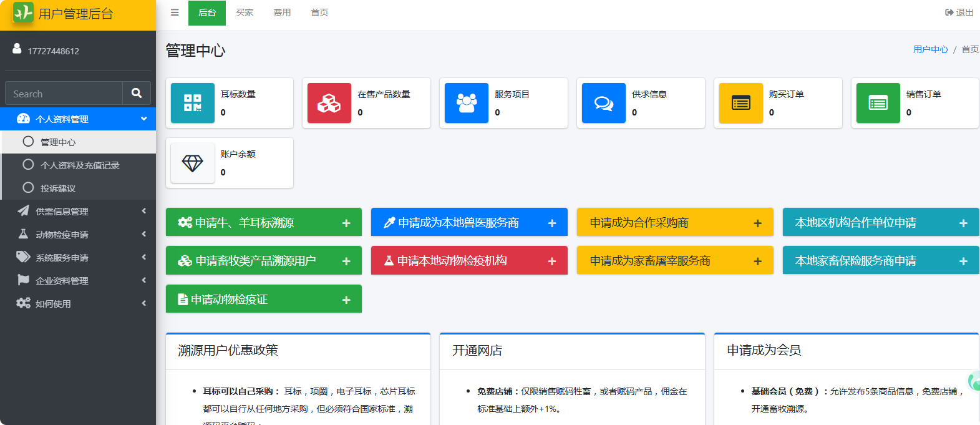Click the plus icon on 本地区机构合作单位申请
Screen dimensions: 980x425
pos(963,223)
